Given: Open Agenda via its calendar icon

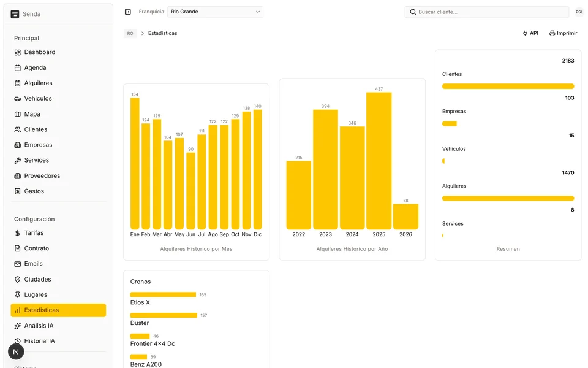Looking at the screenshot, I should pos(18,68).
